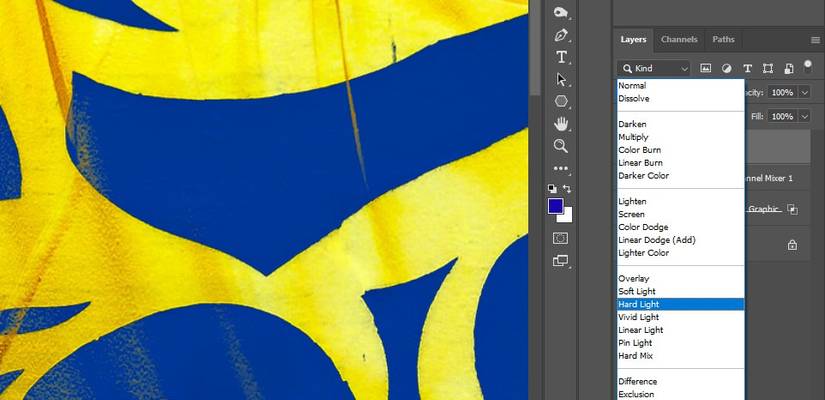
Task: Filter layers by type layers icon
Action: pos(747,68)
